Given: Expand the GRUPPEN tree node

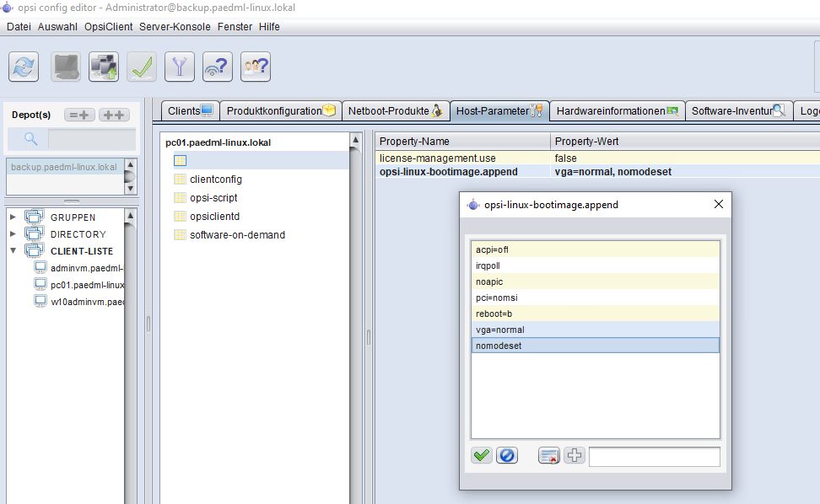Looking at the screenshot, I should coord(13,217).
